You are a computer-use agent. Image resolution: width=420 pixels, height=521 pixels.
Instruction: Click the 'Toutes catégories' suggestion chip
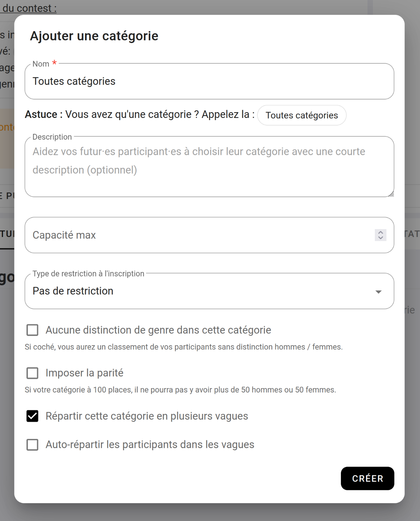point(301,115)
